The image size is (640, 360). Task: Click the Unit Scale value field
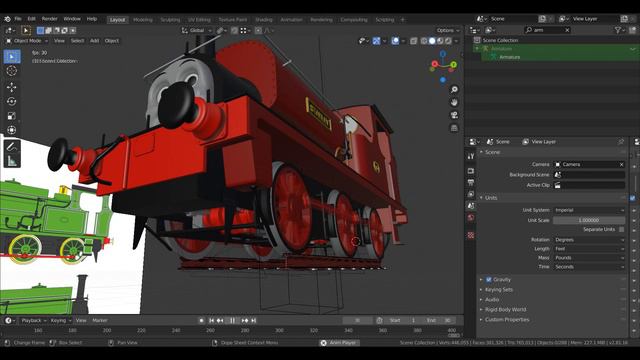coord(589,220)
